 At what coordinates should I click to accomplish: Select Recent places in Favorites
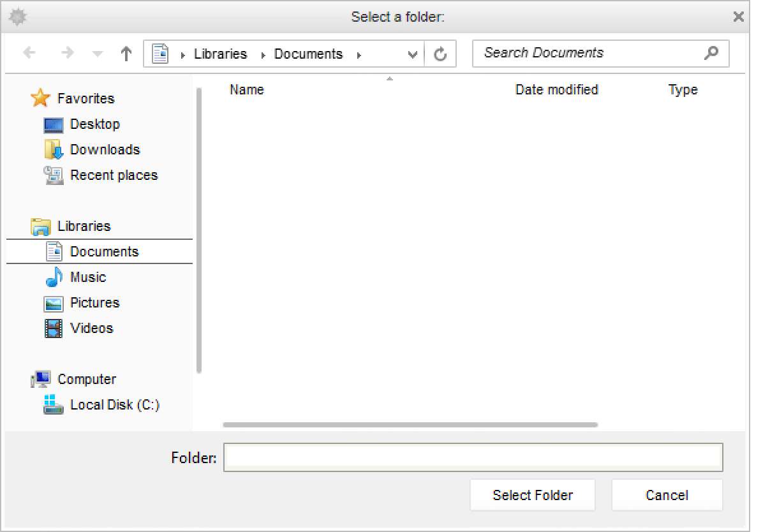pos(113,175)
